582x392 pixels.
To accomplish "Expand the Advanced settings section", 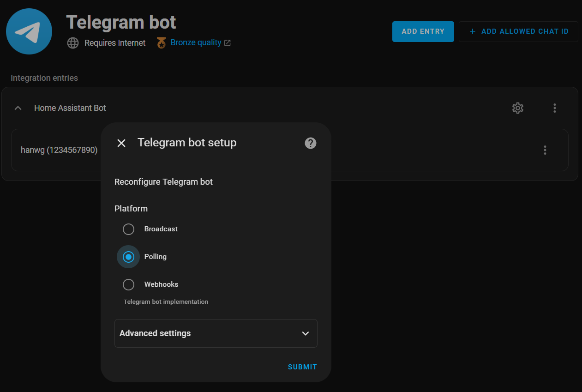I will click(216, 333).
